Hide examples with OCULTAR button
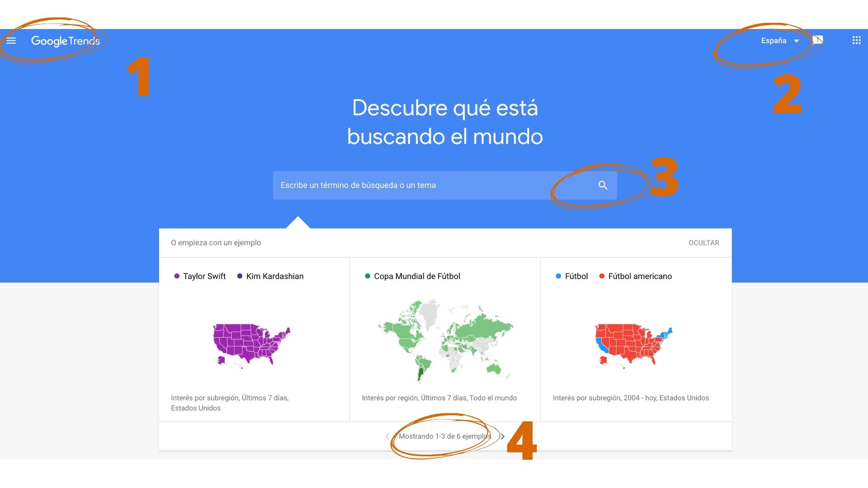The width and height of the screenshot is (868, 488). point(704,243)
